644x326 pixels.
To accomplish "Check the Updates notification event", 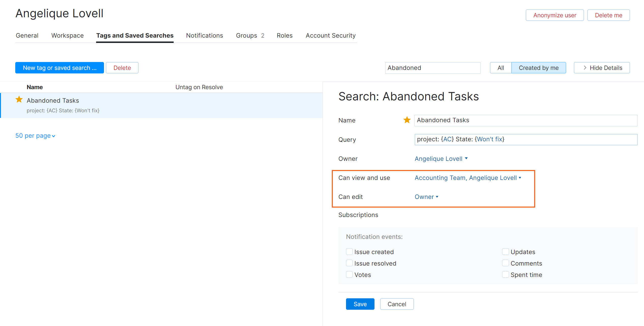I will coord(505,251).
